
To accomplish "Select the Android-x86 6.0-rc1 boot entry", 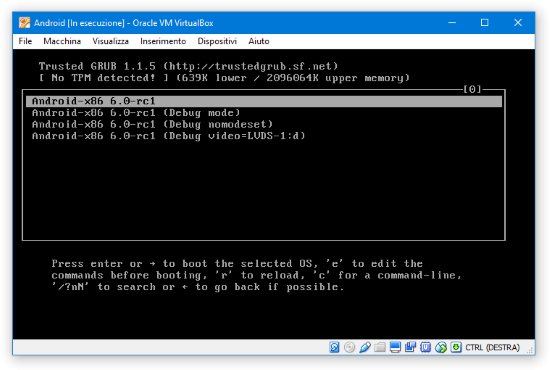I will click(264, 101).
